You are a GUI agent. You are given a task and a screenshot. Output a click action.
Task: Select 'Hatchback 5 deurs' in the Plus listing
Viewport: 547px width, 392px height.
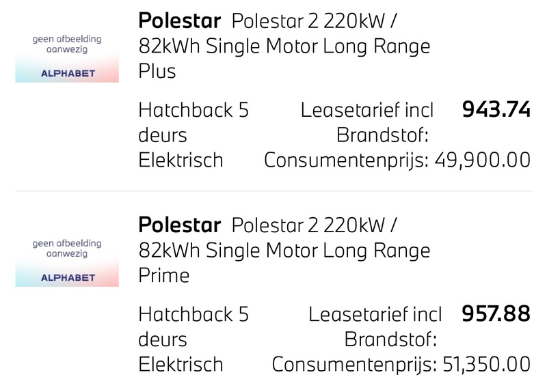[x=193, y=122]
